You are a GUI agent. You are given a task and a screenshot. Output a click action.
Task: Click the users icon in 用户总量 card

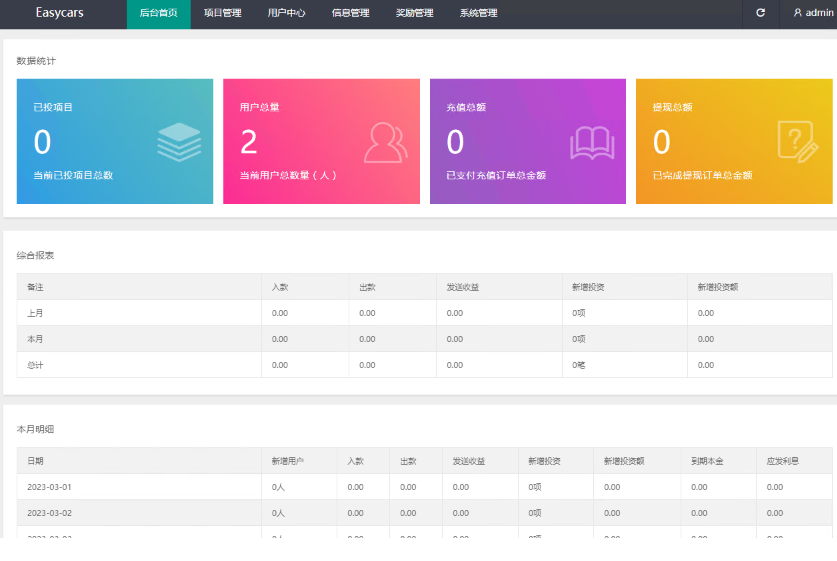click(385, 143)
